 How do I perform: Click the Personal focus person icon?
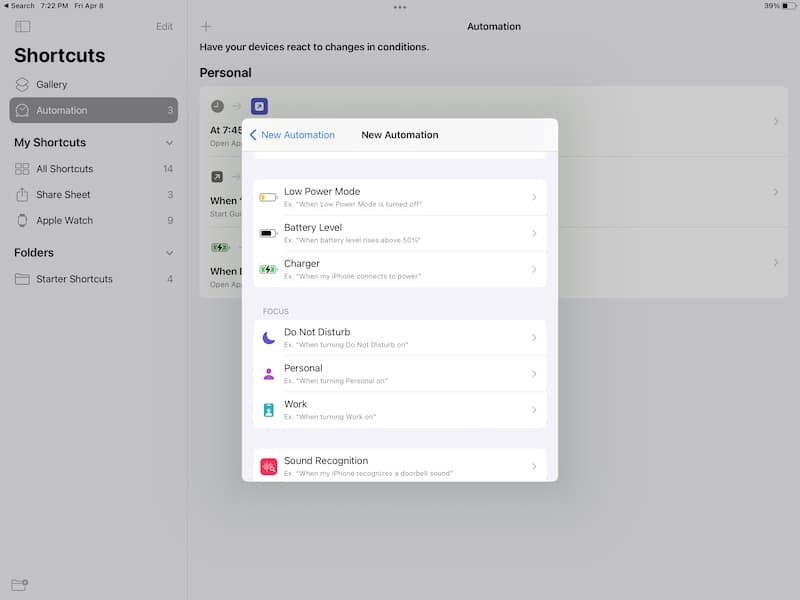coord(268,374)
